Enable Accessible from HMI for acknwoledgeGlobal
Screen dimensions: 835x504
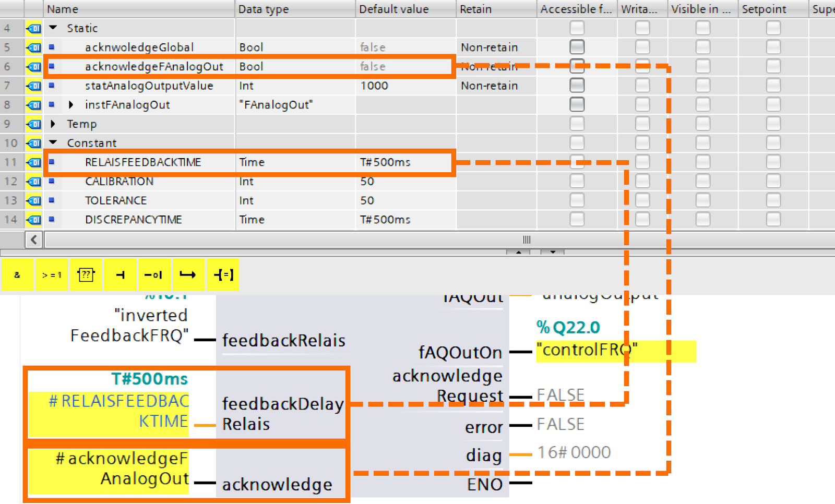(577, 46)
